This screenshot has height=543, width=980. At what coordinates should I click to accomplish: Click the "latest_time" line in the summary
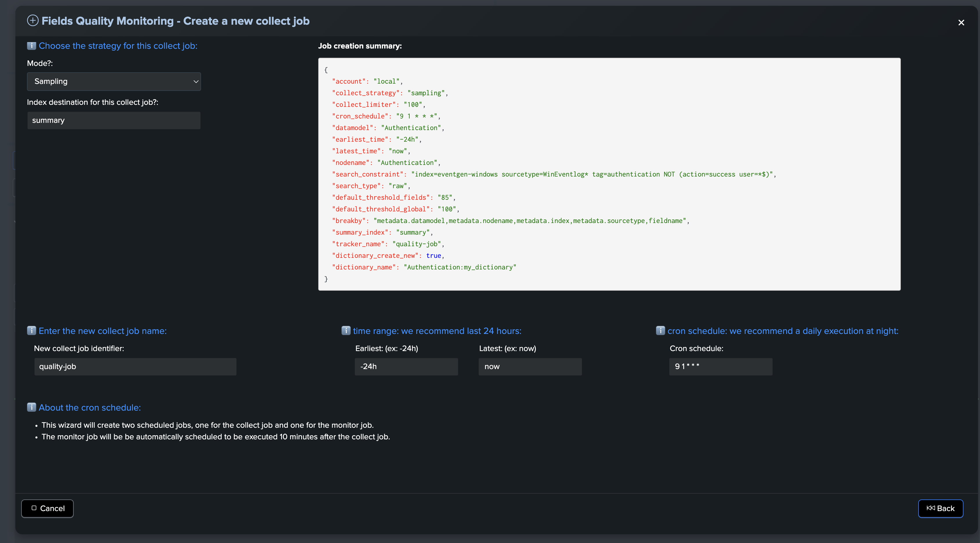tap(371, 151)
